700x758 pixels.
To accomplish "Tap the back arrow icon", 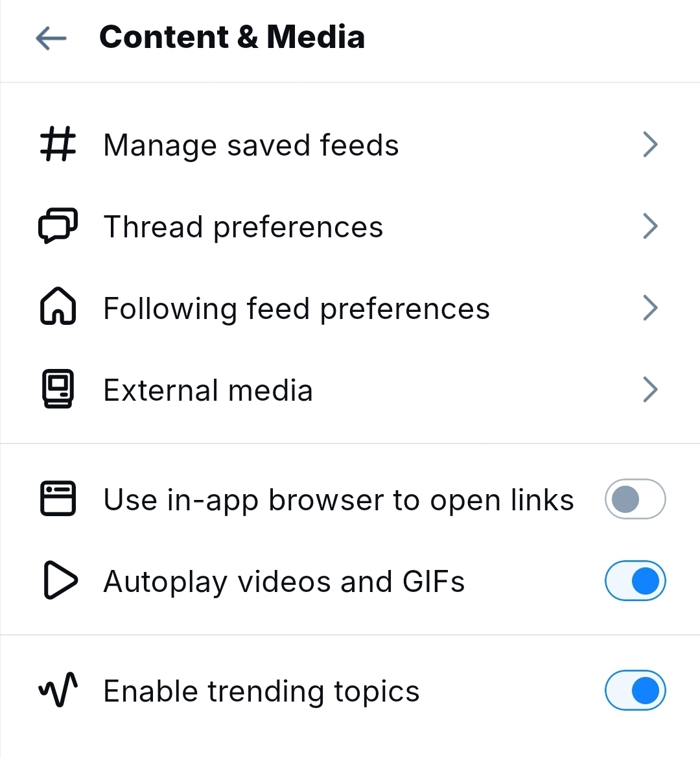I will click(x=51, y=38).
